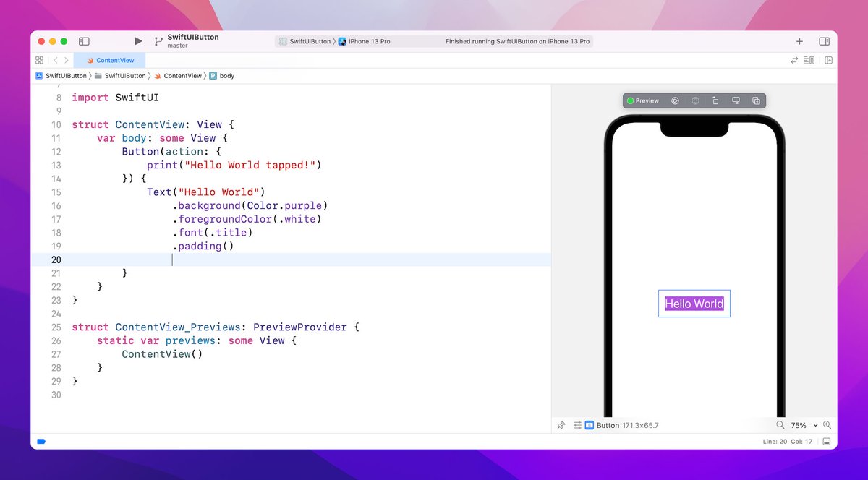Screen dimensions: 868x480
Task: Click the Finished running status message
Action: [x=517, y=41]
